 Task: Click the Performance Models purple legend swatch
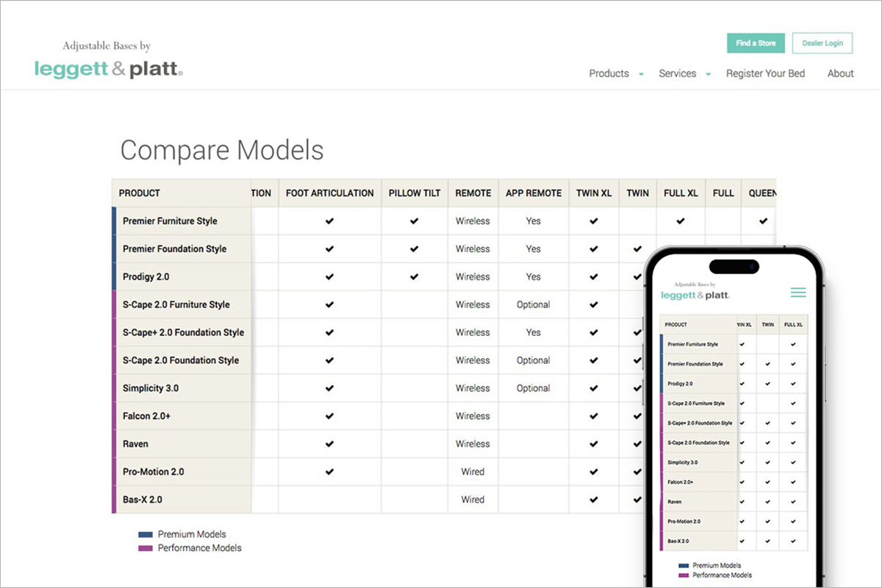[146, 548]
